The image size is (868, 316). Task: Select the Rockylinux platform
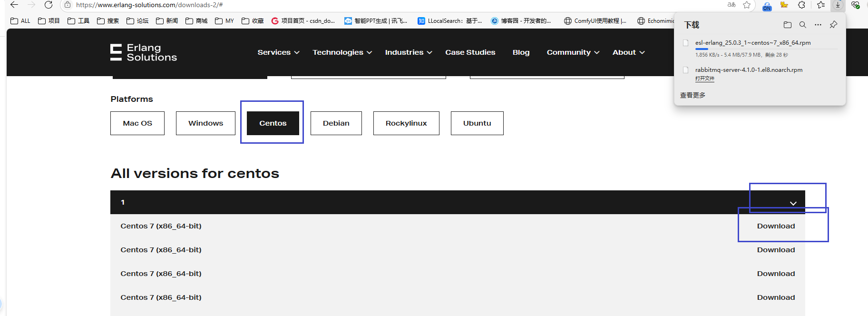point(406,123)
